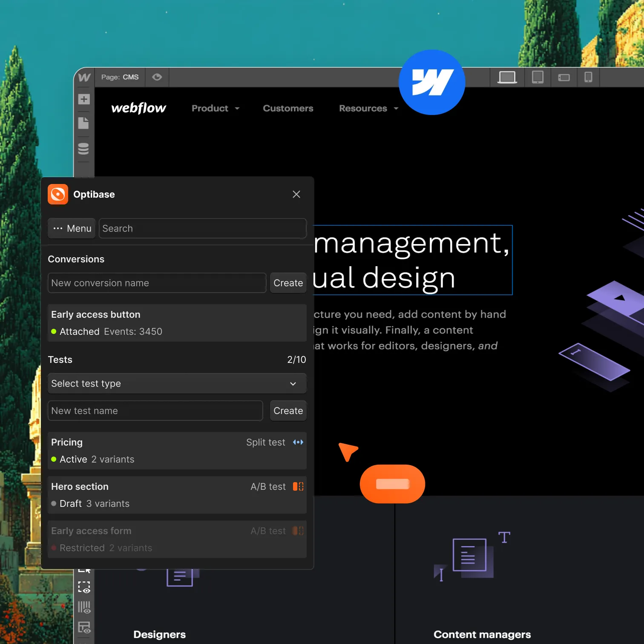Open the Early access form test
The height and width of the screenshot is (644, 644).
point(177,539)
